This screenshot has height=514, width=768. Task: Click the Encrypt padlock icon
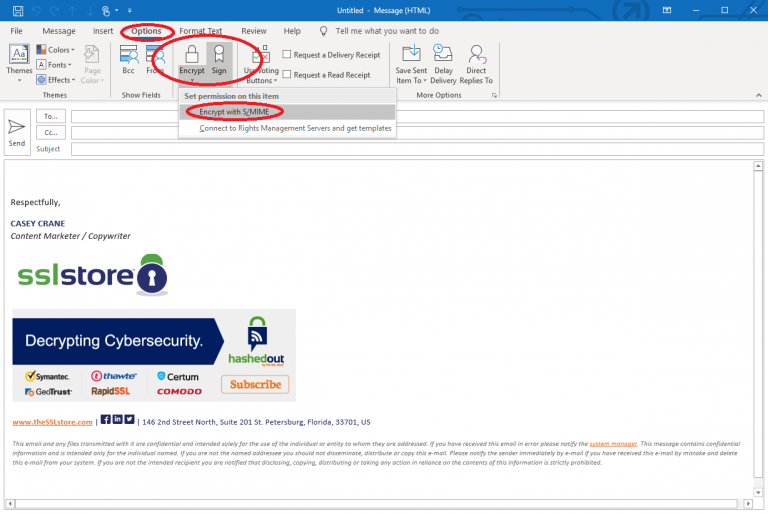click(x=191, y=57)
